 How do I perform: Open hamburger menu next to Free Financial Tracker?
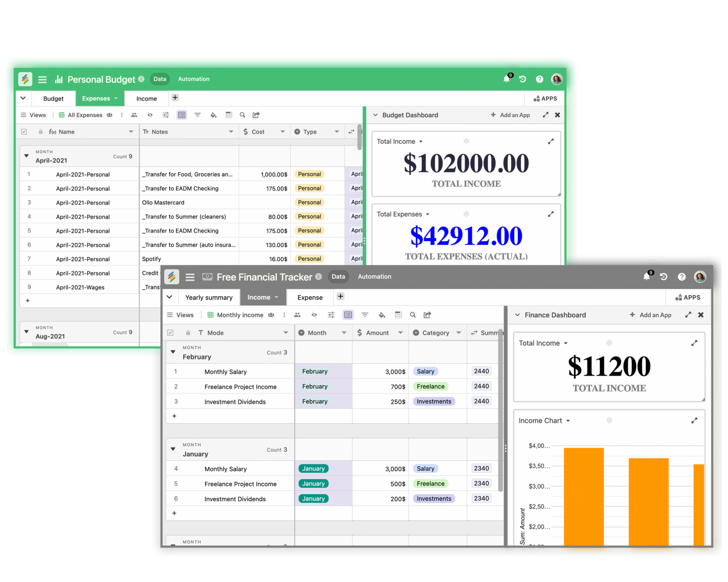(x=190, y=277)
